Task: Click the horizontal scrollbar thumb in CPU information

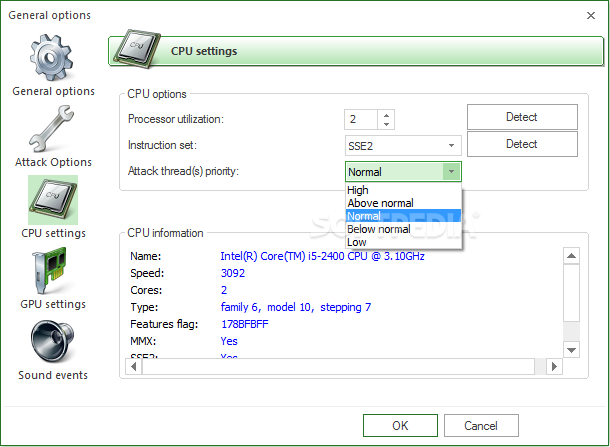Action: [x=338, y=366]
